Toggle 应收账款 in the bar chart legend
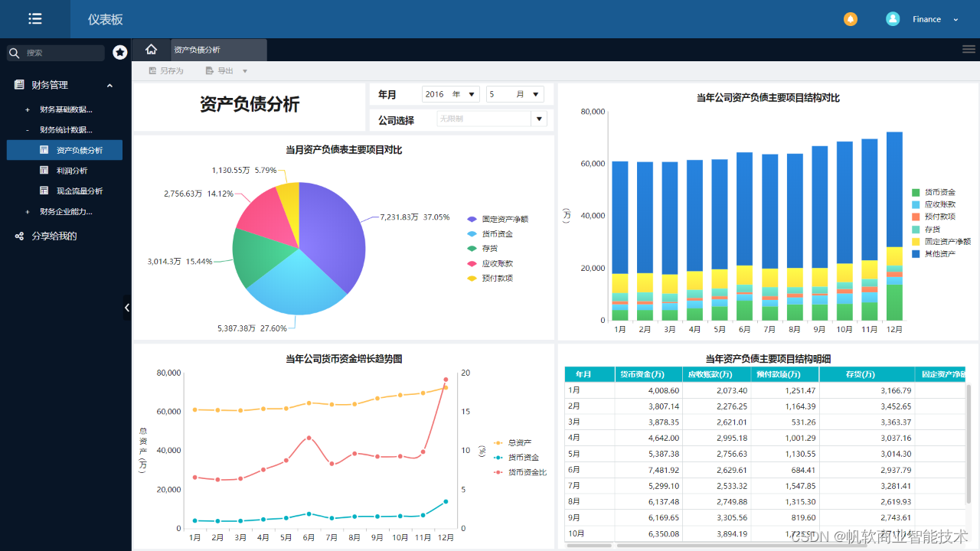 933,204
